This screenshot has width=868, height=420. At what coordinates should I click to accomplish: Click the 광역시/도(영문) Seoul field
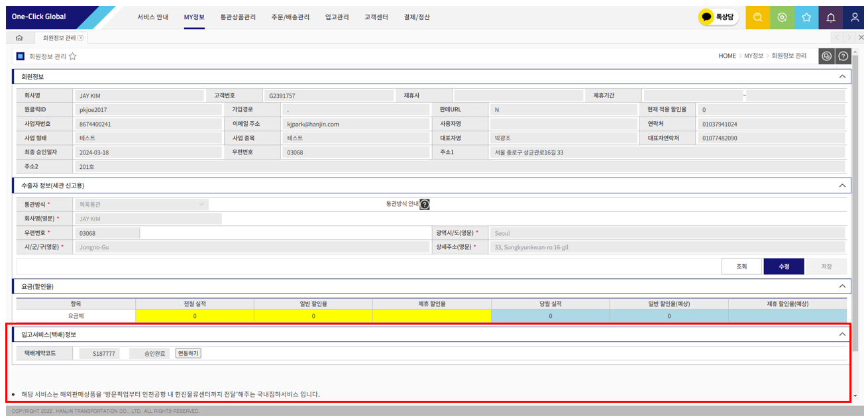[667, 233]
